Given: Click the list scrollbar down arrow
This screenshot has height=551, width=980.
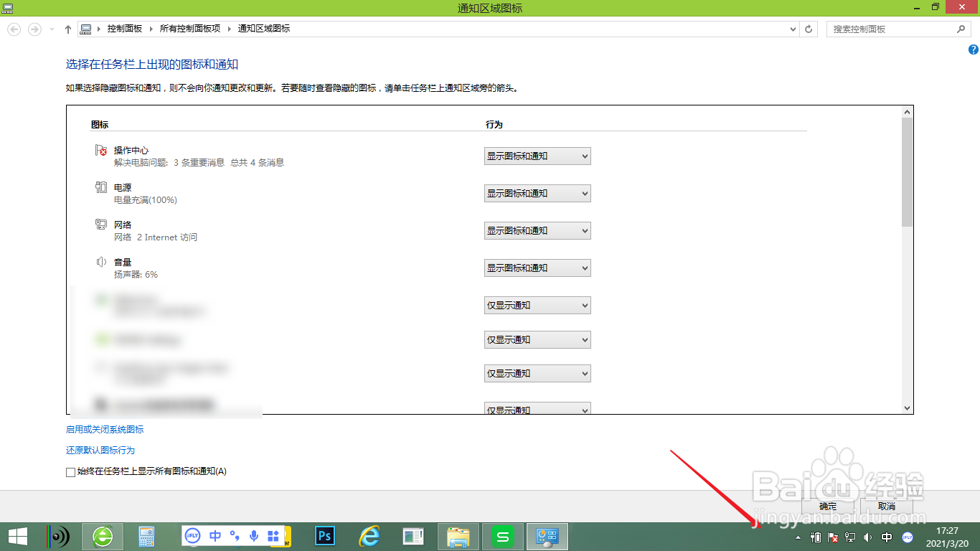Looking at the screenshot, I should pyautogui.click(x=907, y=408).
